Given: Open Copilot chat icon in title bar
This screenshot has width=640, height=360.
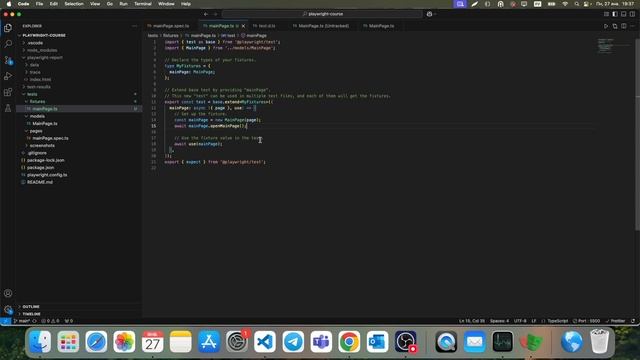Looking at the screenshot, I should [x=429, y=14].
